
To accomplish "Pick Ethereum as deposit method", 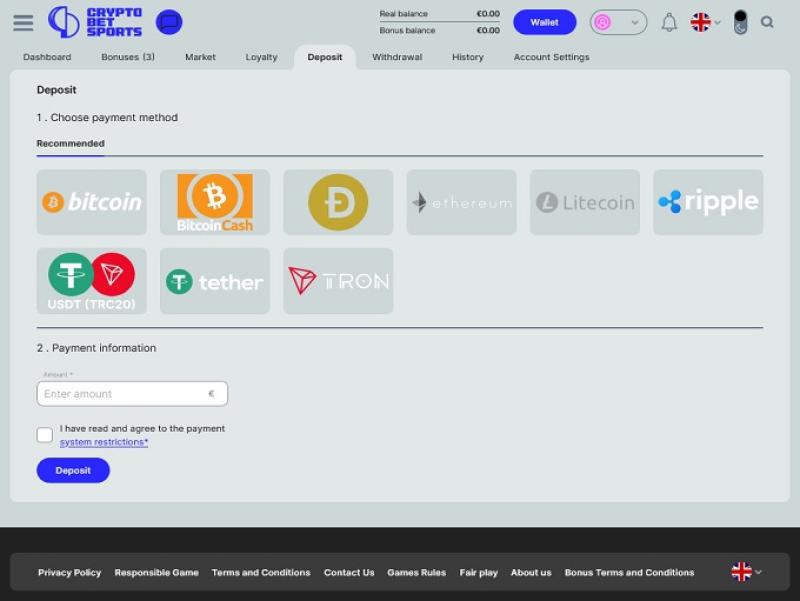I will tap(461, 202).
